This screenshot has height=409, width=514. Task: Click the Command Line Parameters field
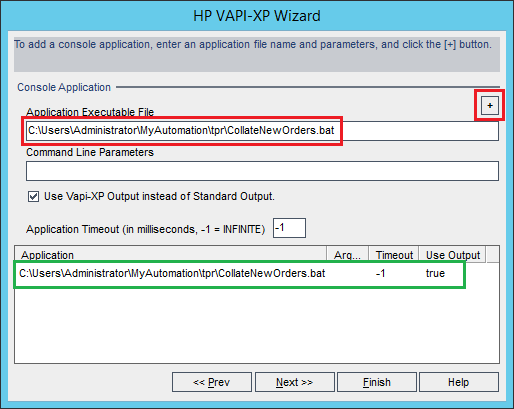tap(262, 171)
